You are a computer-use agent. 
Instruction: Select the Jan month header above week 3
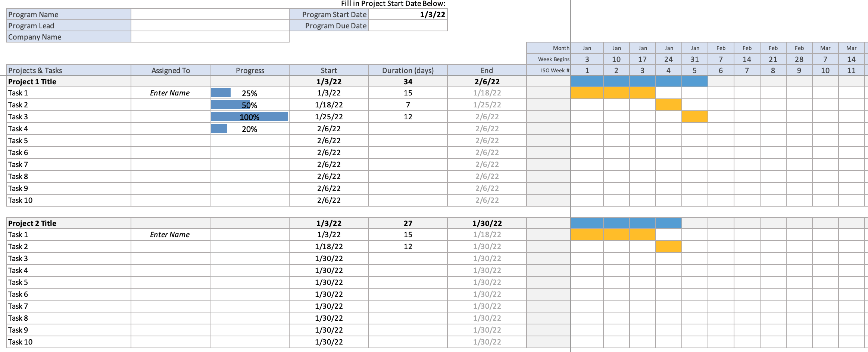pos(587,48)
